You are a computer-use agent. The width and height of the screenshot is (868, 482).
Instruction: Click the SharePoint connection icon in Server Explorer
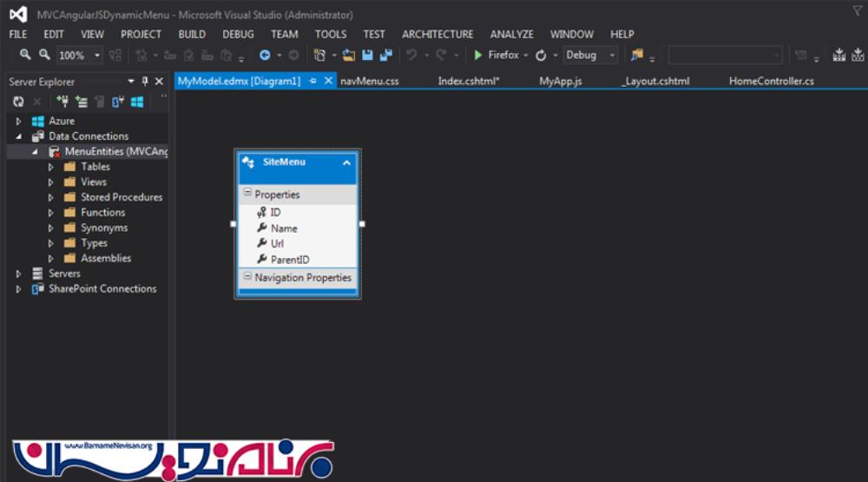point(118,102)
